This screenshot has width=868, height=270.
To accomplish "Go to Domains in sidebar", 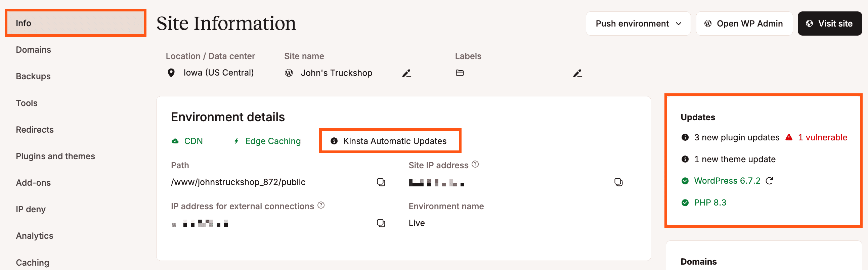I will tap(33, 50).
